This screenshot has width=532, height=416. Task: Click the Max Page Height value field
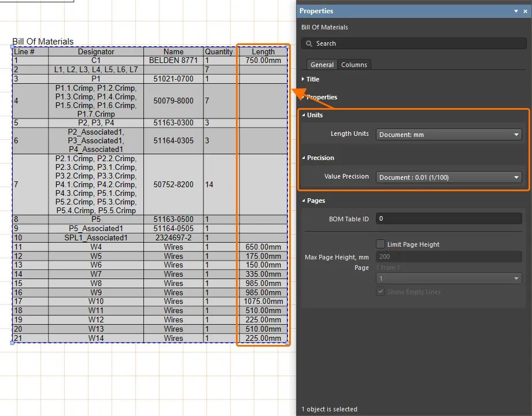449,256
